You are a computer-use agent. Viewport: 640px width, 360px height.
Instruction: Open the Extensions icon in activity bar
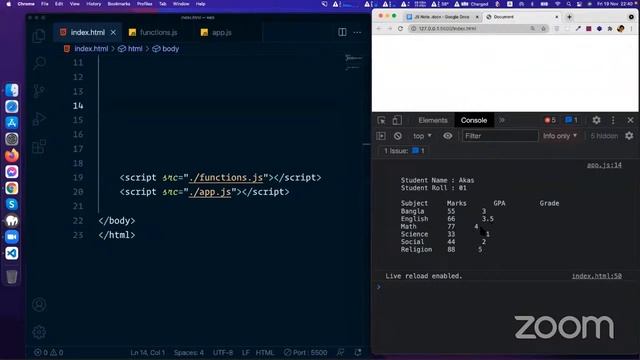39,146
